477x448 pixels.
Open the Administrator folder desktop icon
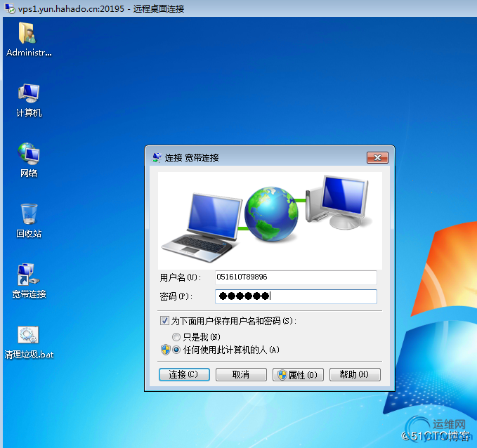click(x=29, y=39)
